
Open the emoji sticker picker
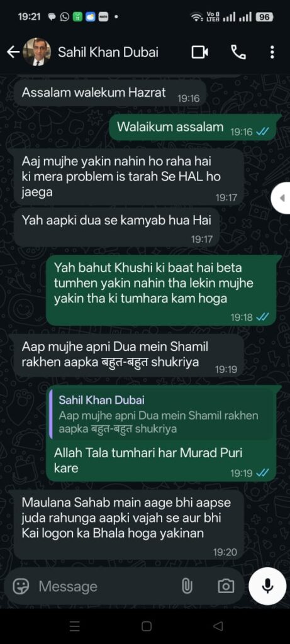(21, 586)
